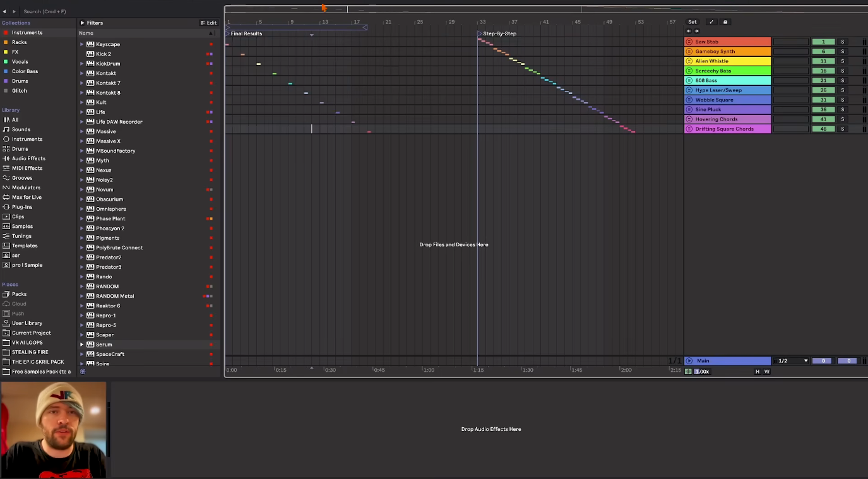The height and width of the screenshot is (479, 868).
Task: Expand the Serum plugin entry
Action: point(82,344)
